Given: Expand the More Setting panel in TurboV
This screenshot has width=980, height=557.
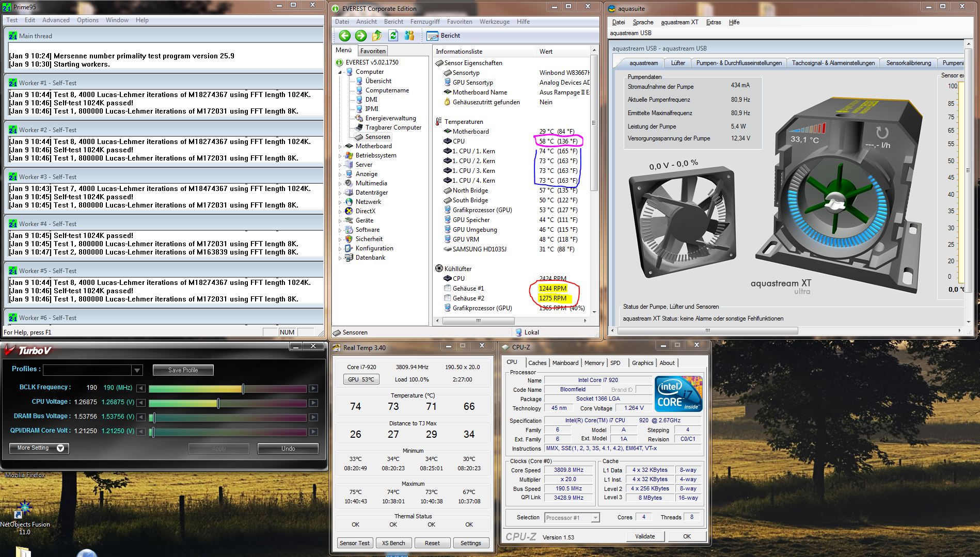Looking at the screenshot, I should (x=39, y=448).
